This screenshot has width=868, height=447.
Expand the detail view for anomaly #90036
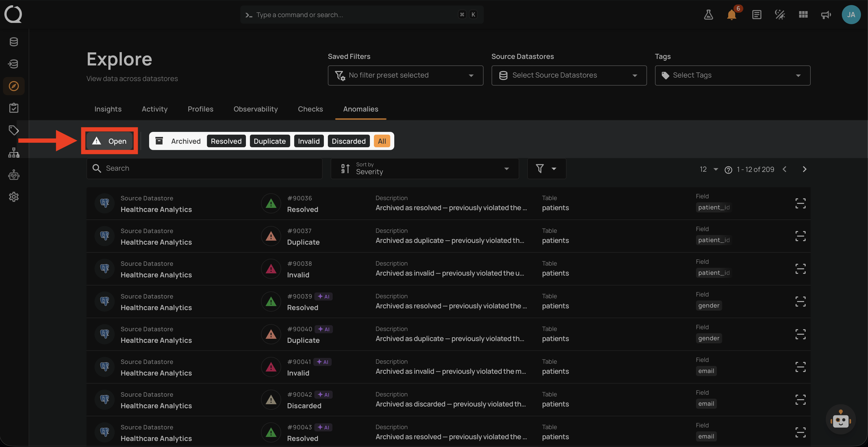coord(800,203)
